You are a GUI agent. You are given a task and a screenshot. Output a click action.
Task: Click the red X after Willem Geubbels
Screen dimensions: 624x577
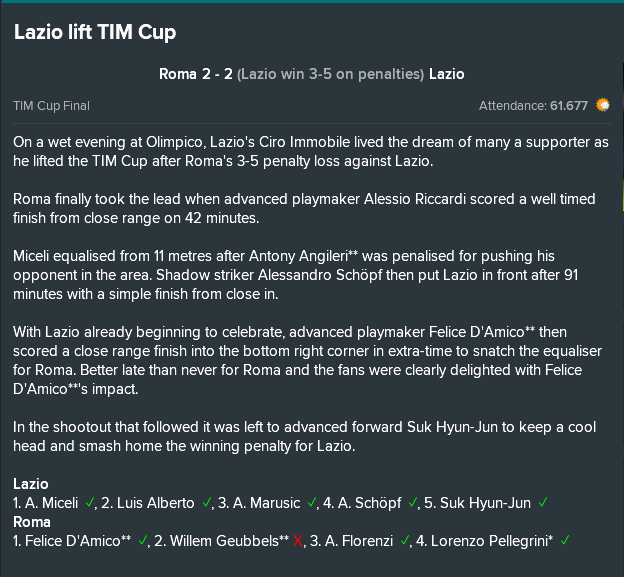point(298,541)
